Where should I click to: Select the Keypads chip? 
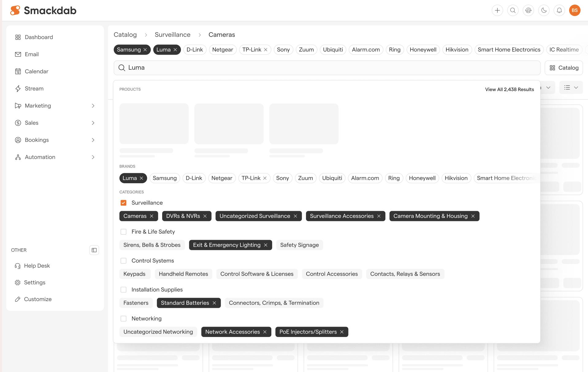click(x=135, y=274)
